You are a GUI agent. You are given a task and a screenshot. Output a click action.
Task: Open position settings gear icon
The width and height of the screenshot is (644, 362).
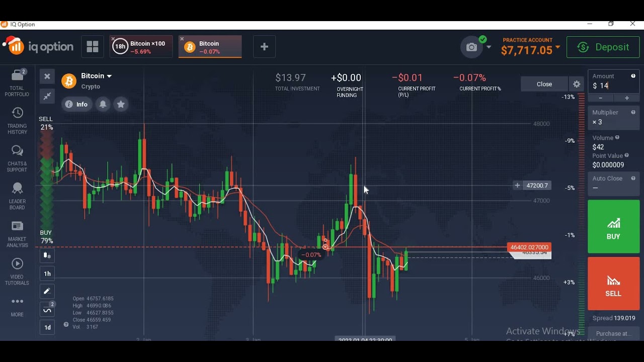pyautogui.click(x=577, y=84)
